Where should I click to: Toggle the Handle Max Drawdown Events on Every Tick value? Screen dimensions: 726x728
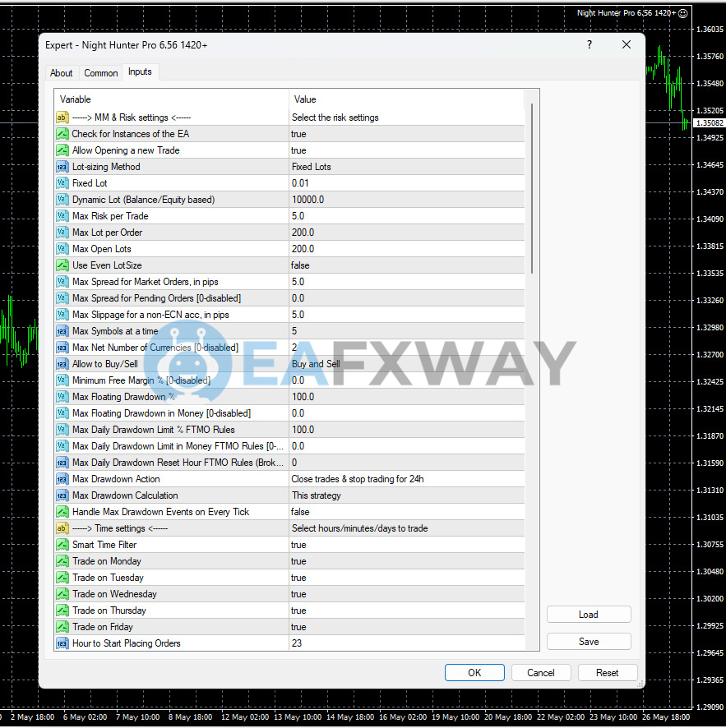coord(406,512)
